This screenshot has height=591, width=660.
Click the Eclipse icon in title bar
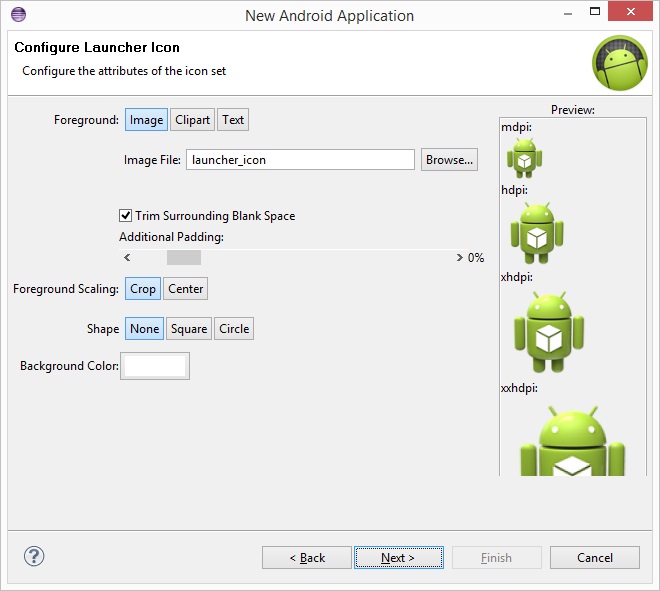point(19,15)
